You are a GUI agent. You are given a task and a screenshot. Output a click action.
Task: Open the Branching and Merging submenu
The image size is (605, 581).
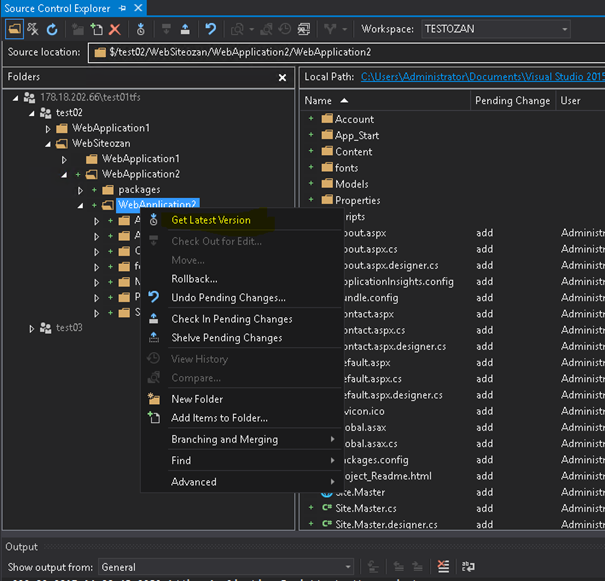click(224, 439)
